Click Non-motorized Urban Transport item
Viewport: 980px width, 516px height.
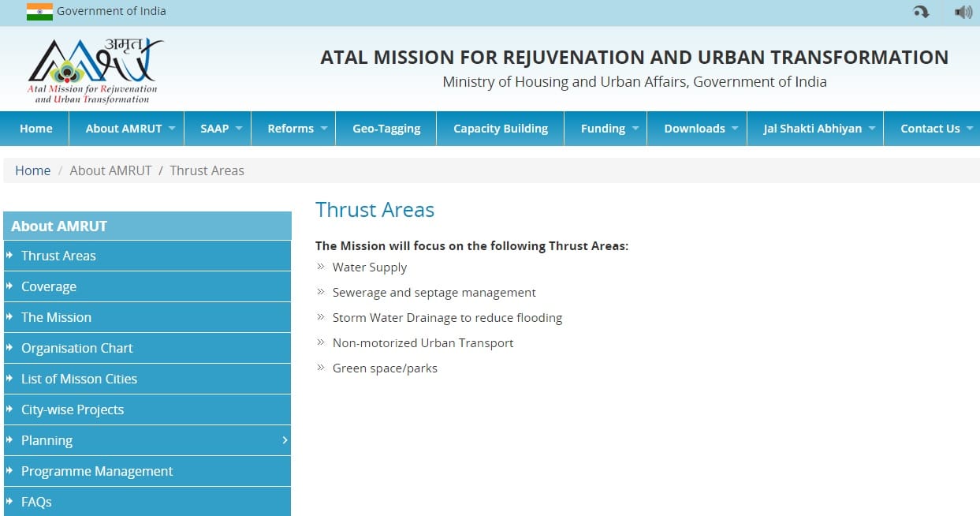(x=423, y=343)
